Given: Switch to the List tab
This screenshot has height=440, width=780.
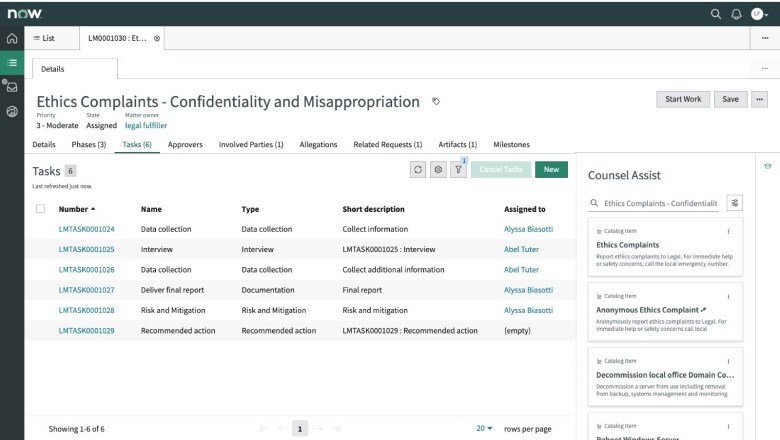Looking at the screenshot, I should [x=44, y=38].
